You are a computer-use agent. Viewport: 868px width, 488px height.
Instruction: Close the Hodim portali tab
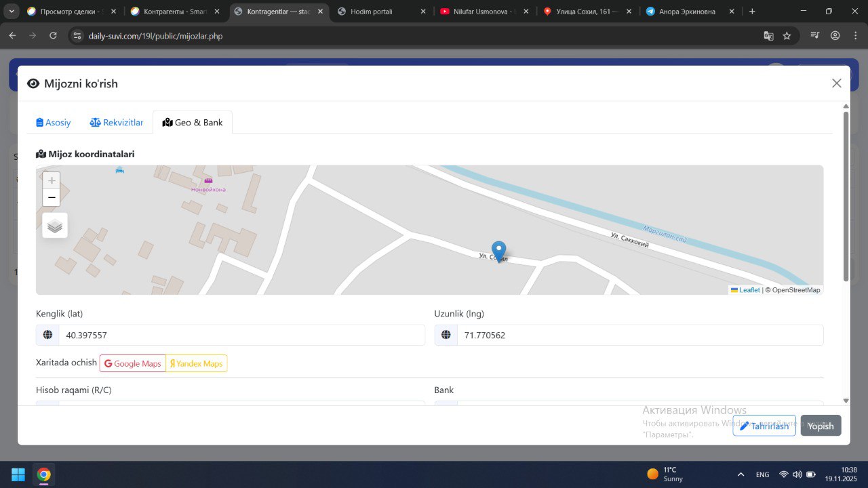[x=423, y=12]
